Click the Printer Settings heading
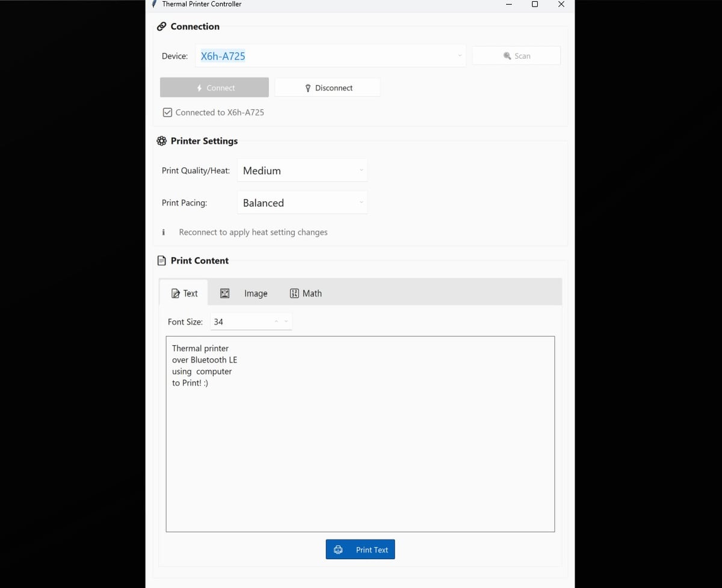Viewport: 722px width, 588px height. pos(204,141)
